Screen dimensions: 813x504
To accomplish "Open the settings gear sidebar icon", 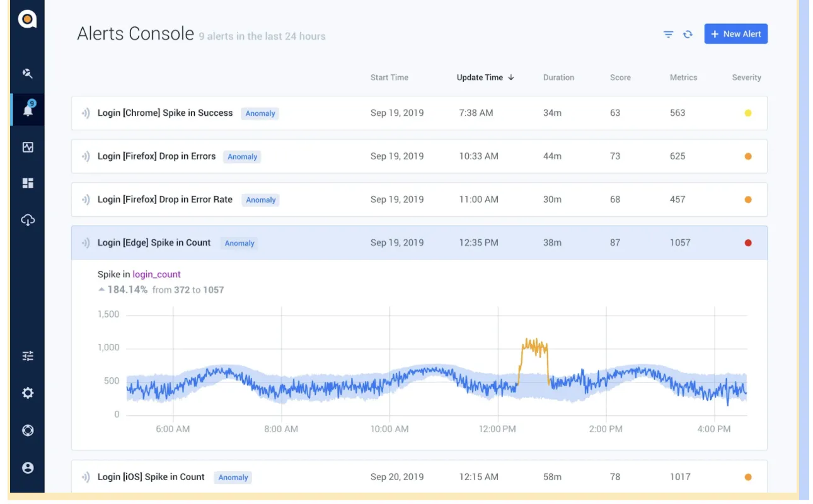I will (28, 393).
